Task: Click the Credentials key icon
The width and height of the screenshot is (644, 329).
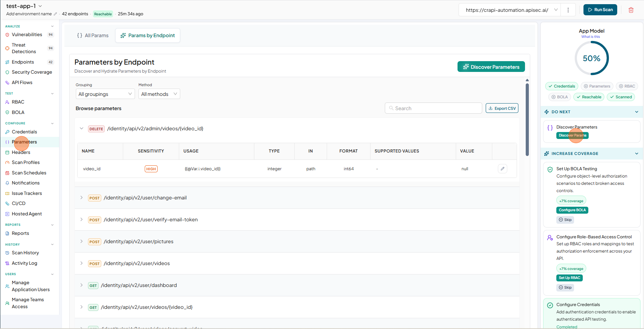Action: [x=7, y=132]
